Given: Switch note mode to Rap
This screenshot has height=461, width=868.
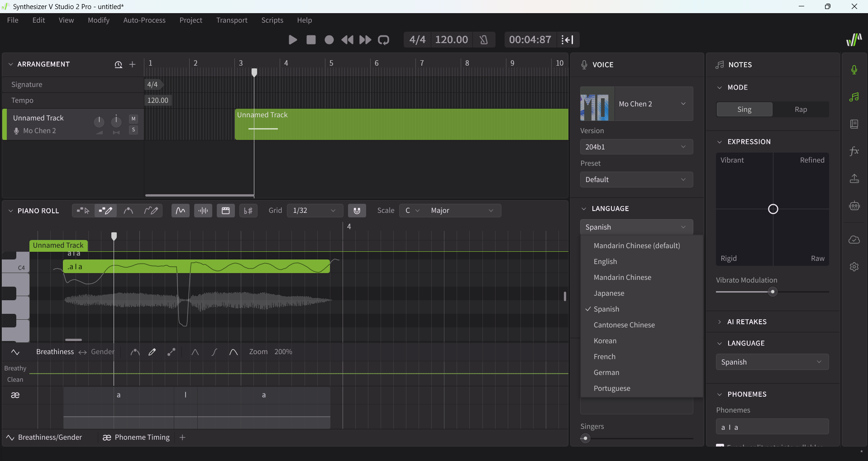Looking at the screenshot, I should tap(801, 109).
